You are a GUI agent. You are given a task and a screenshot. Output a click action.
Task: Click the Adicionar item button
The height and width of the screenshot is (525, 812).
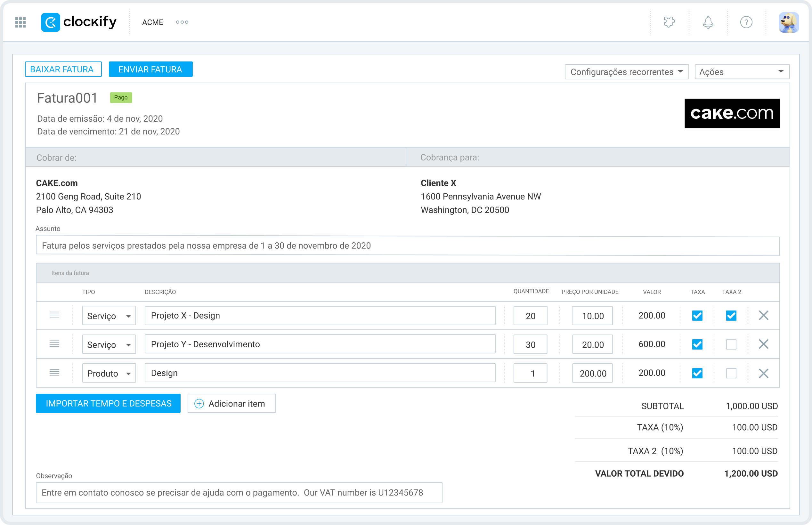click(231, 404)
